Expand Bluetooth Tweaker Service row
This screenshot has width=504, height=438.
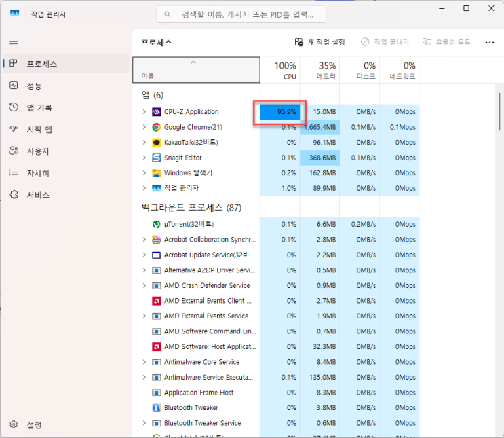[144, 423]
